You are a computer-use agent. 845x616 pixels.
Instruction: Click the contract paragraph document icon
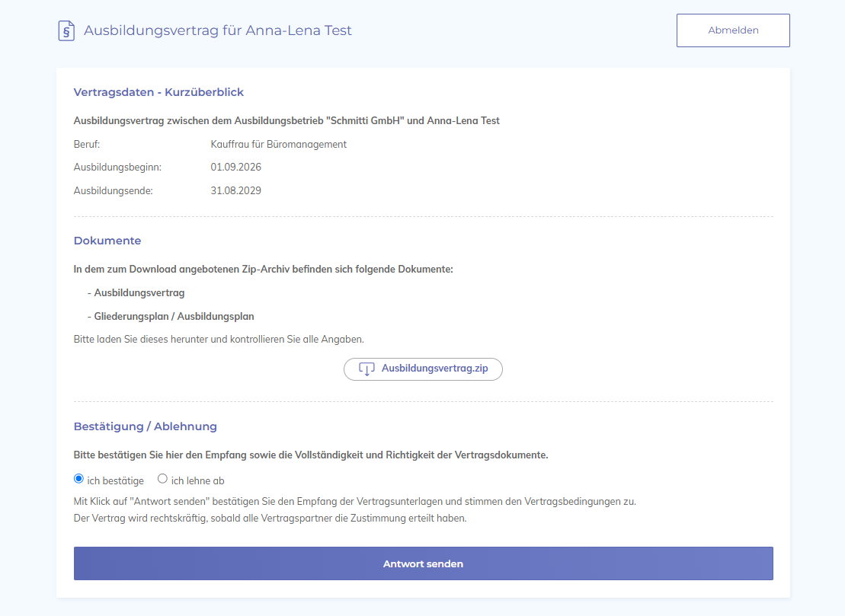coord(66,30)
